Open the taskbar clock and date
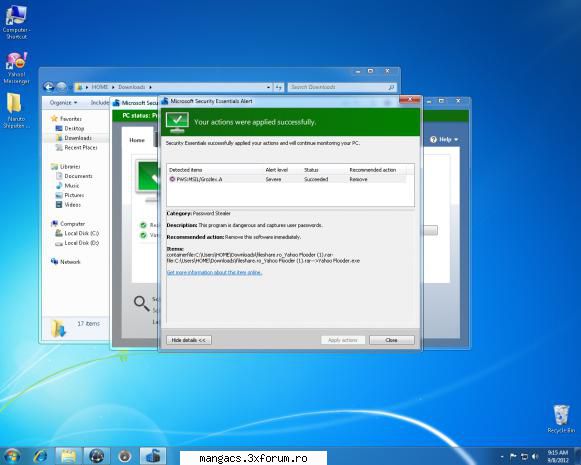The width and height of the screenshot is (581, 465). click(558, 456)
